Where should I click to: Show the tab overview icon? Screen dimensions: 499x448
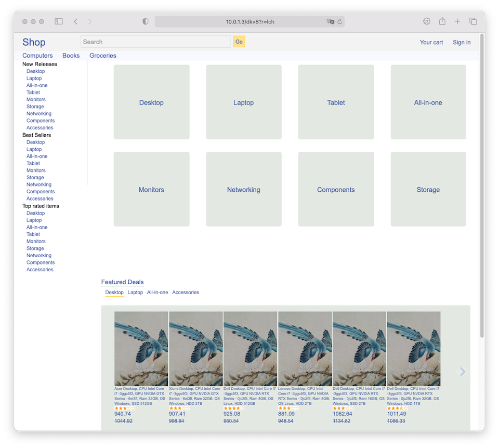pos(473,21)
